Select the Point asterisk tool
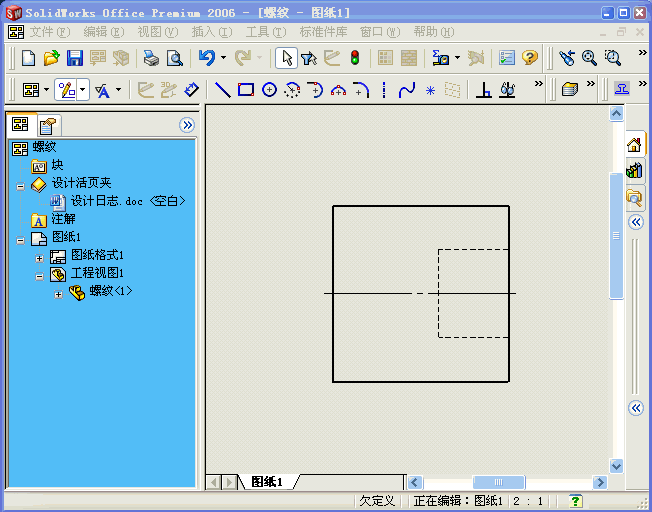Screen dimensions: 652x512 (x=430, y=90)
